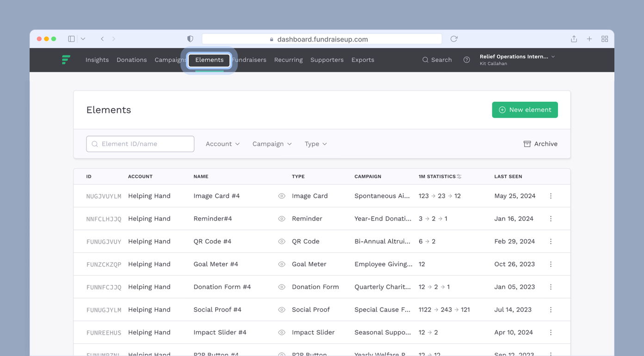Screen dimensions: 644x356
Task: Click the Name column header
Action: point(201,177)
